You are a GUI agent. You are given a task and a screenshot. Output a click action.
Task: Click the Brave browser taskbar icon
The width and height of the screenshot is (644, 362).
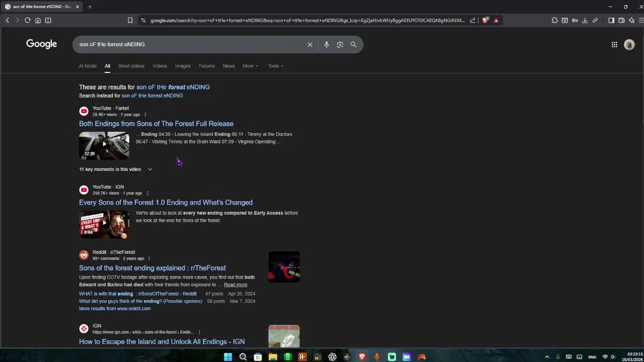coord(362,357)
